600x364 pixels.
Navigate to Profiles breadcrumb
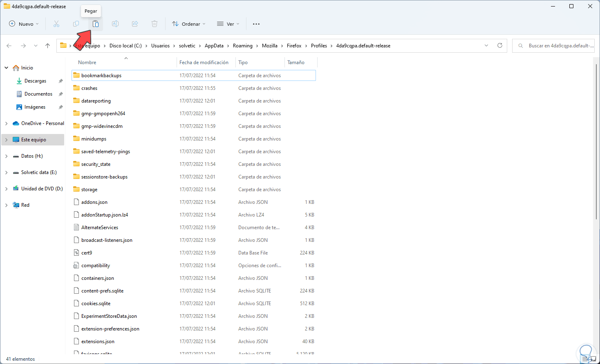point(319,46)
